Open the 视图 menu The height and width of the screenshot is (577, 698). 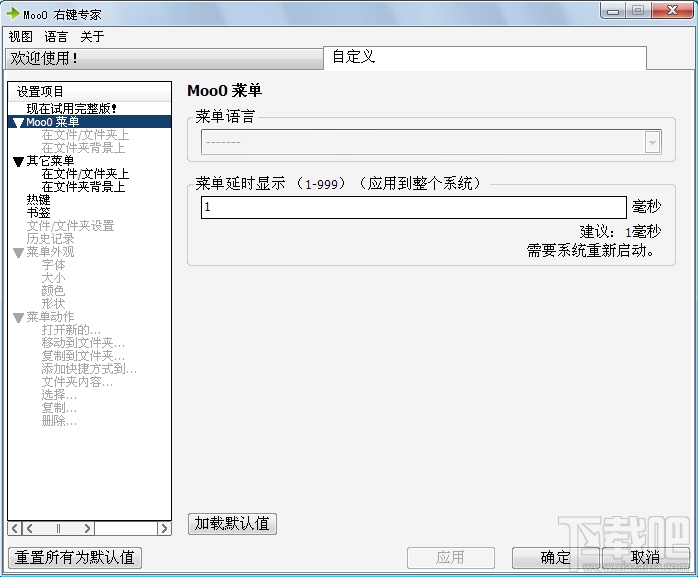tap(20, 37)
